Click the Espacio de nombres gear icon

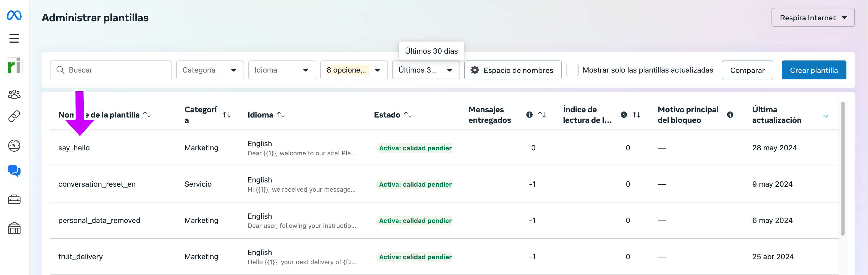475,70
